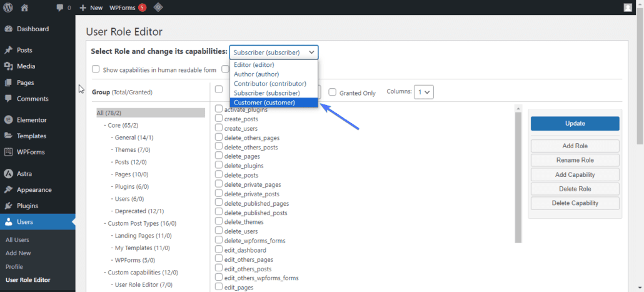Click the Plugins plug icon

pyautogui.click(x=8, y=206)
